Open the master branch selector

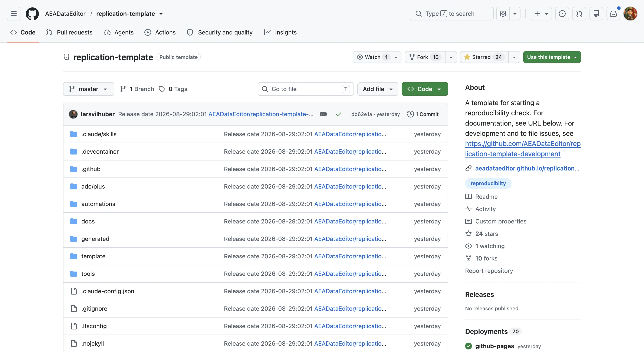click(x=89, y=89)
